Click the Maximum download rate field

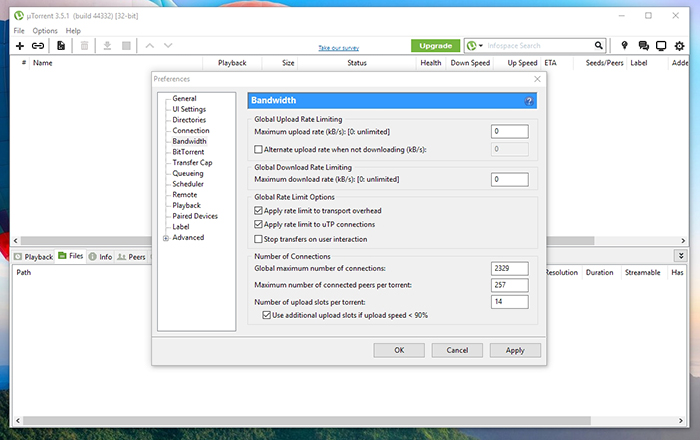pyautogui.click(x=509, y=179)
